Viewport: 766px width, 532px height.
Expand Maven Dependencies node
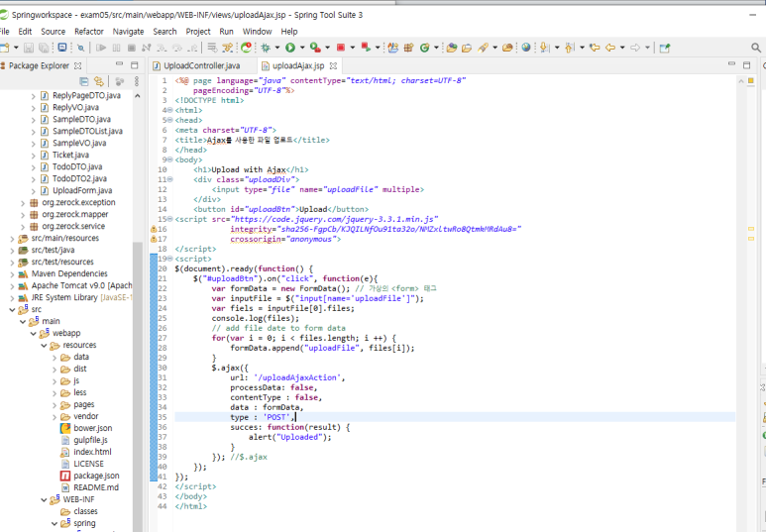(x=12, y=274)
